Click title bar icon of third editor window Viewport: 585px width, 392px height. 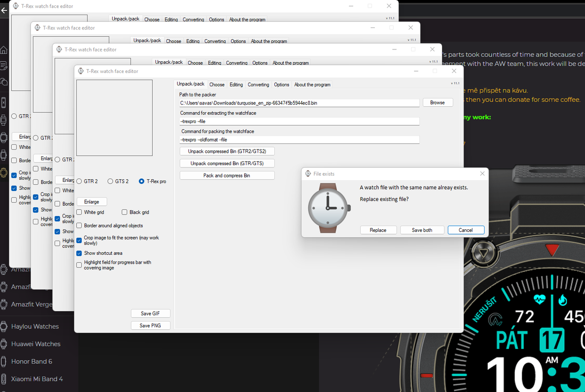(59, 49)
